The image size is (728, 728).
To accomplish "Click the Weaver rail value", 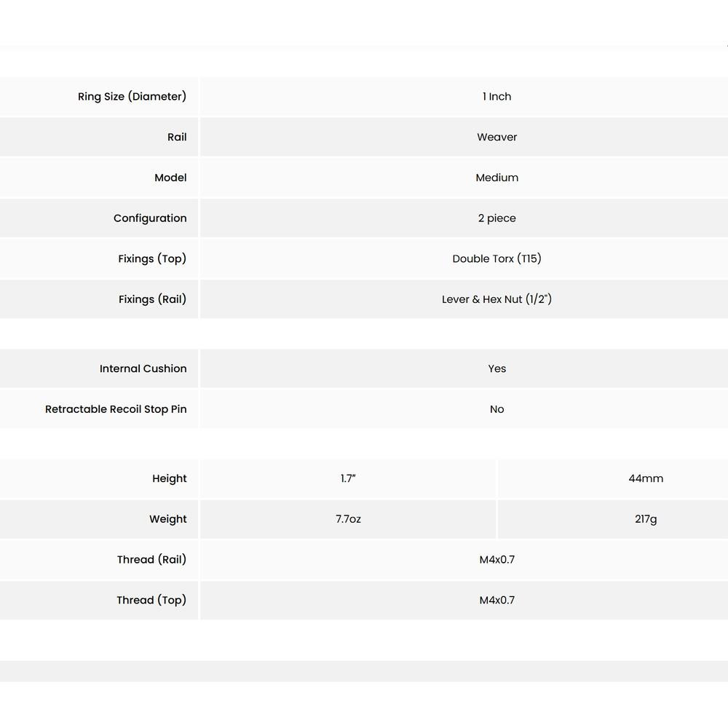I will pos(496,137).
